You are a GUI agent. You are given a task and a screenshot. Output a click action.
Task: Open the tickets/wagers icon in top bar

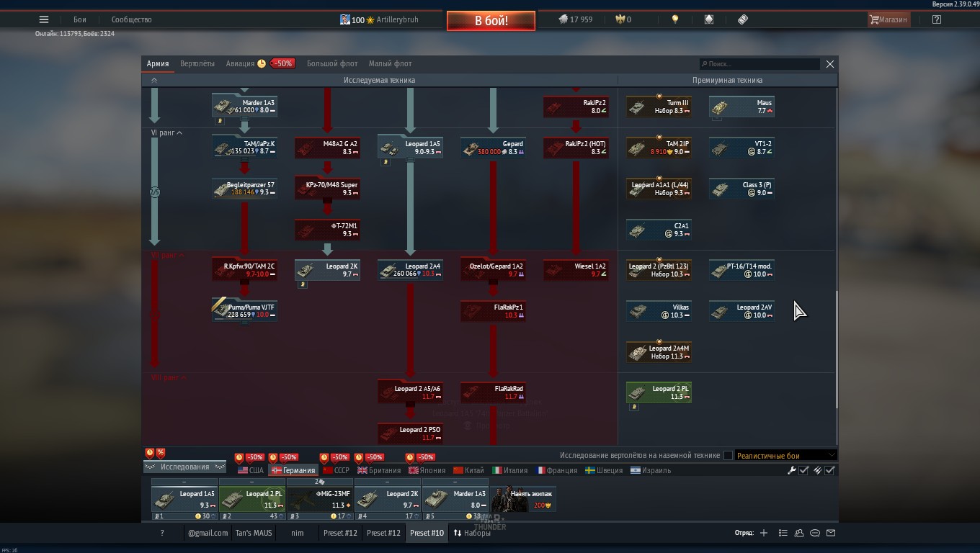coord(743,19)
